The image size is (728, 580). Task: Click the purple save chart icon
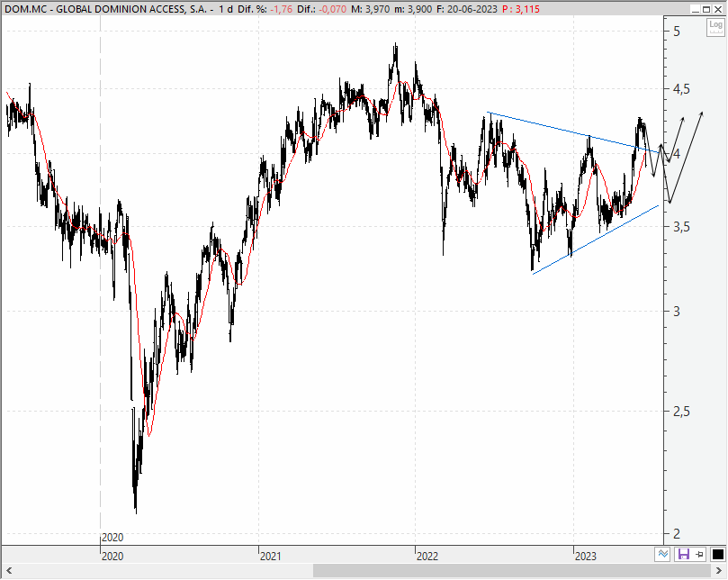683,554
